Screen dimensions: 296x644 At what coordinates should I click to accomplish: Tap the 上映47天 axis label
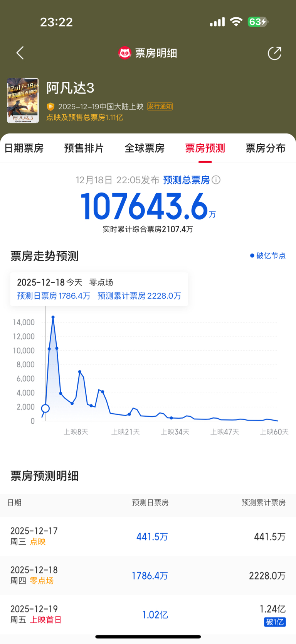(x=225, y=432)
